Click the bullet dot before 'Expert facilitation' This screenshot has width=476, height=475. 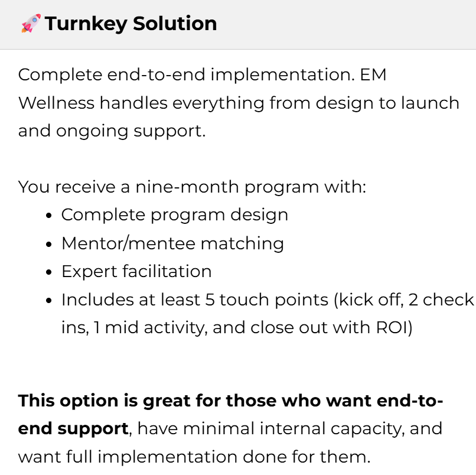[x=49, y=272]
